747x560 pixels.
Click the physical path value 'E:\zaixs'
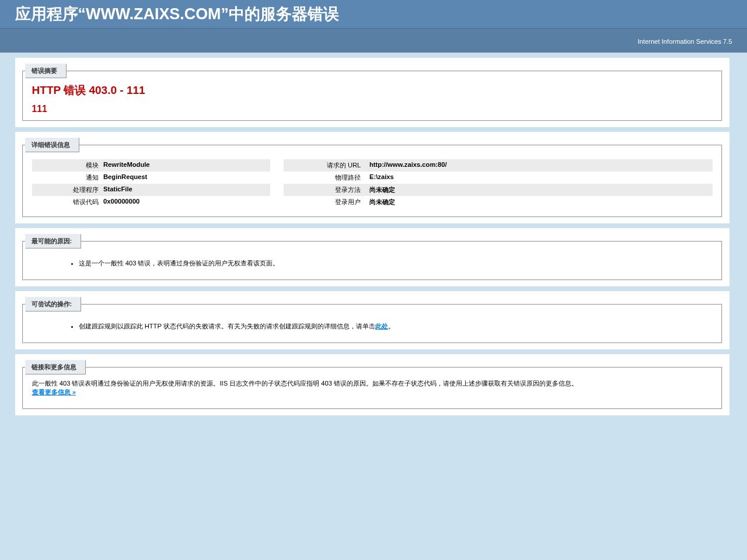tap(381, 177)
